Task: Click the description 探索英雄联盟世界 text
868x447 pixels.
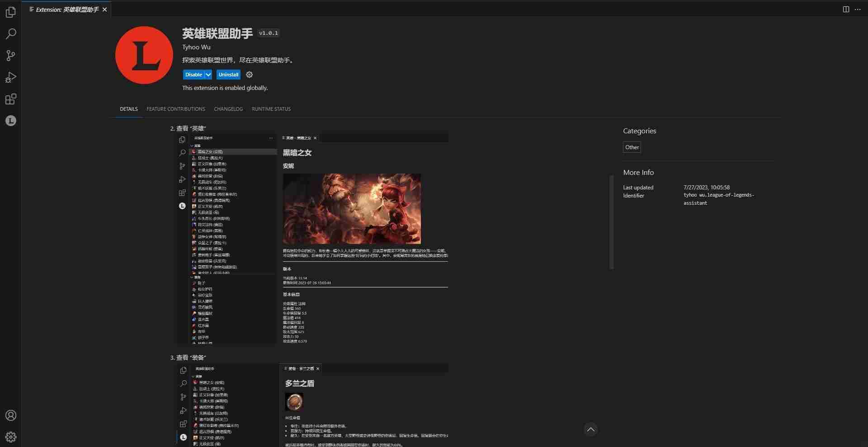Action: click(x=239, y=60)
